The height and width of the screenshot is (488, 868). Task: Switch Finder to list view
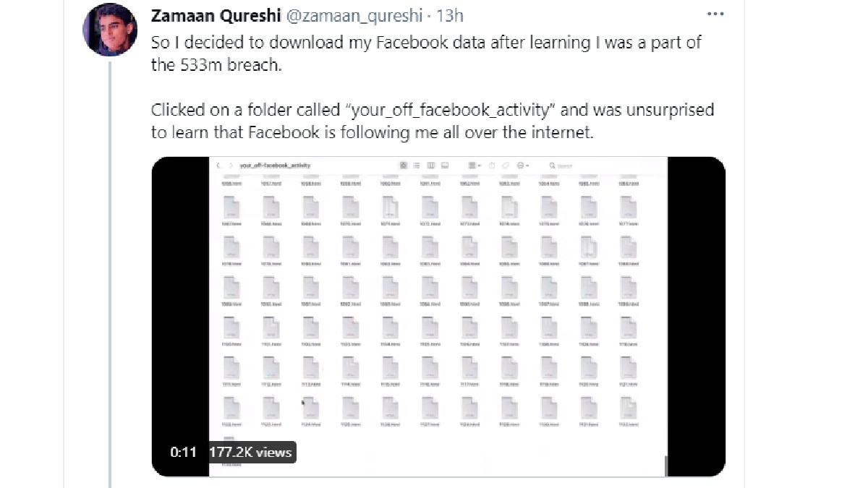417,166
